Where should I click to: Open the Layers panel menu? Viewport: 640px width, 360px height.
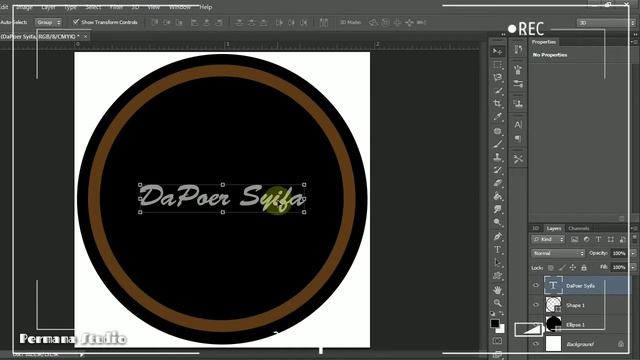(x=634, y=228)
